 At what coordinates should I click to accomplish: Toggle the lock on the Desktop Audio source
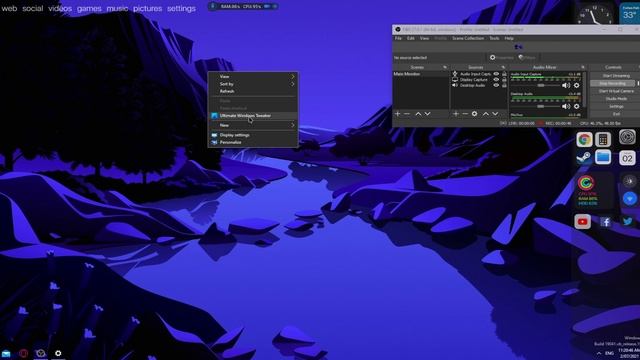coord(504,85)
